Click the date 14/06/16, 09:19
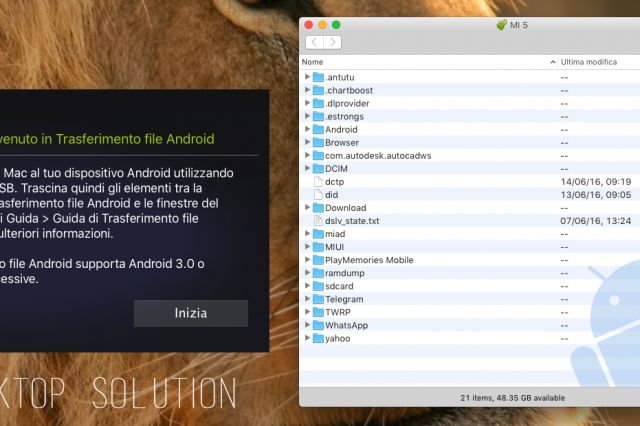 (x=596, y=182)
